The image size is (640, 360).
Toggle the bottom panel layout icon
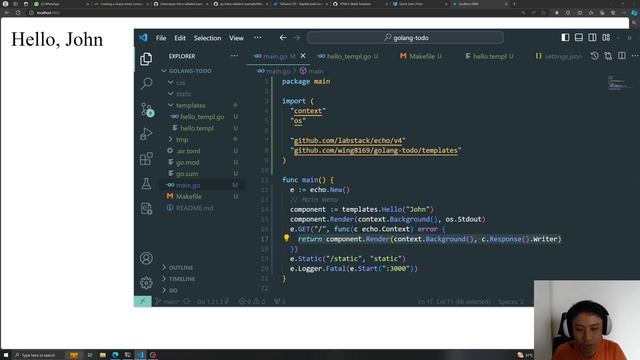[579, 38]
